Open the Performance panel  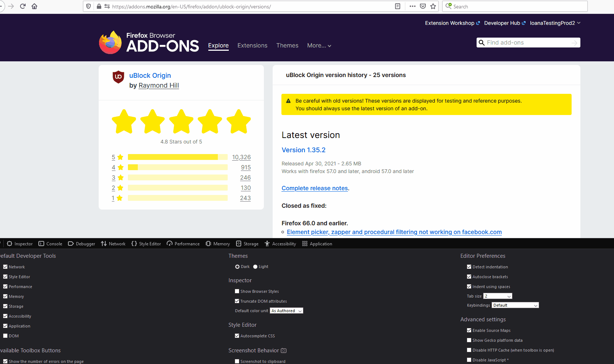(183, 244)
